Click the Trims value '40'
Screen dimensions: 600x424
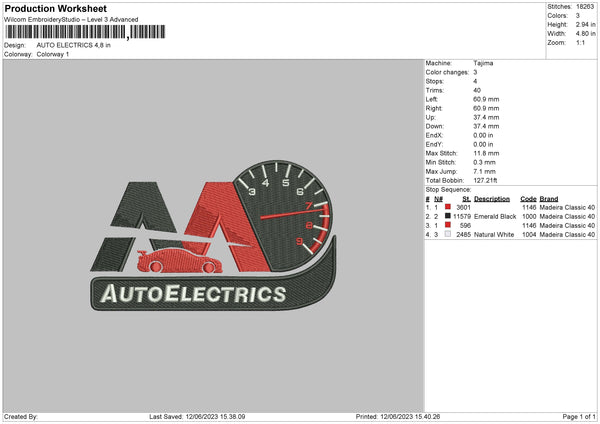click(477, 90)
